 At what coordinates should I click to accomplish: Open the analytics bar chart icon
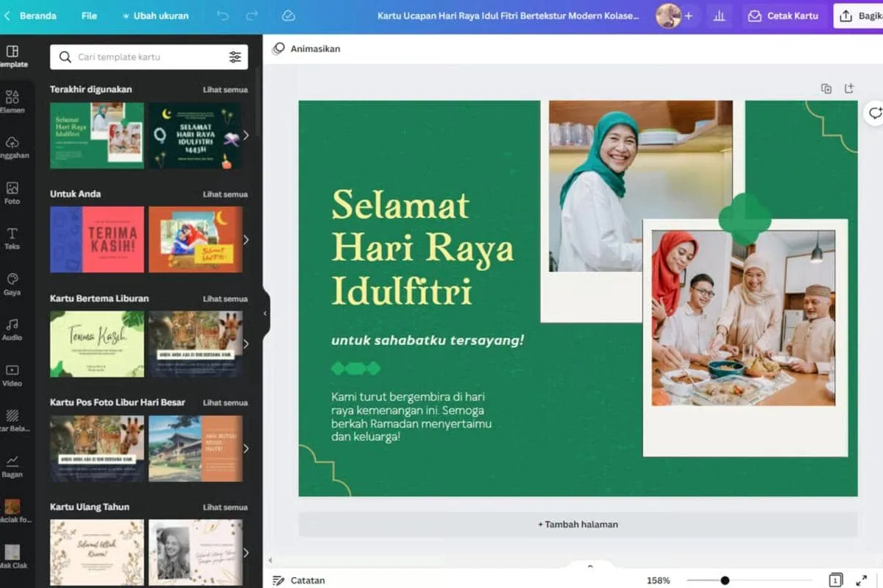(x=720, y=15)
